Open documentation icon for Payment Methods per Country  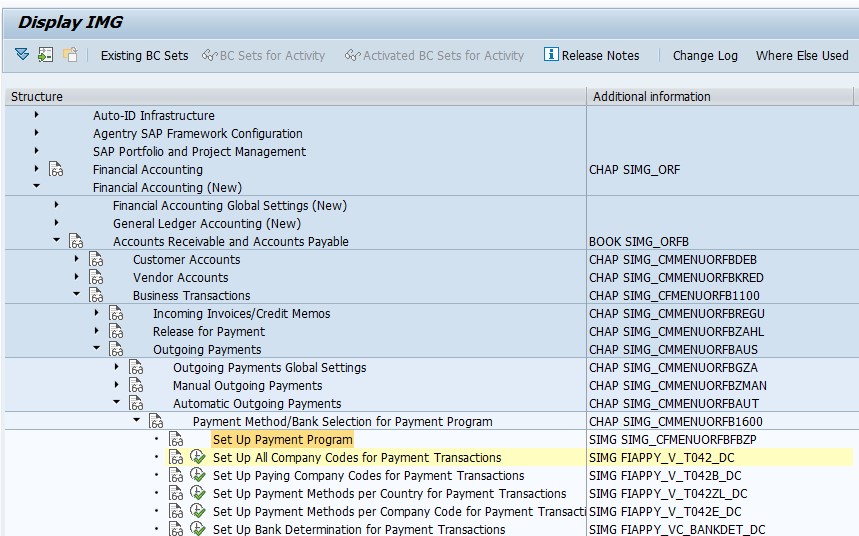point(176,493)
